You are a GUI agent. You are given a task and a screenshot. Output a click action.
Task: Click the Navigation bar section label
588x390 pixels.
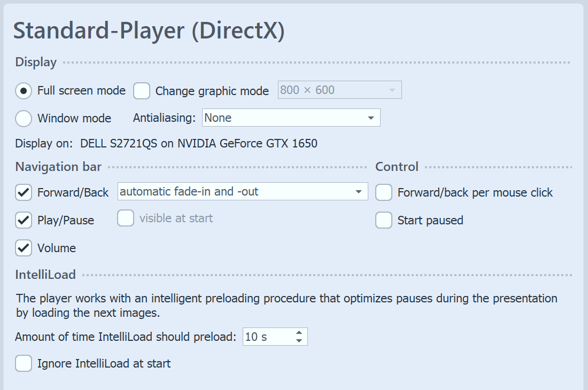[x=58, y=167]
